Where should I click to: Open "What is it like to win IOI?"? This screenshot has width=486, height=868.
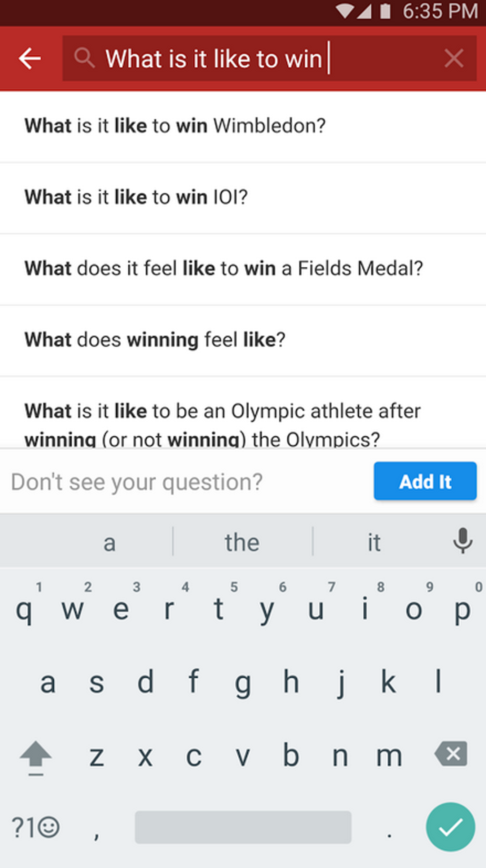(136, 197)
